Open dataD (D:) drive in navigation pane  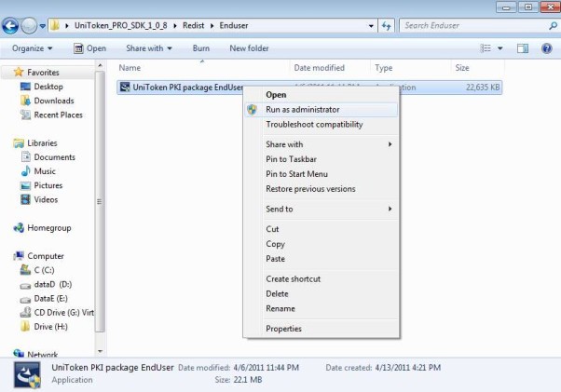[52, 284]
